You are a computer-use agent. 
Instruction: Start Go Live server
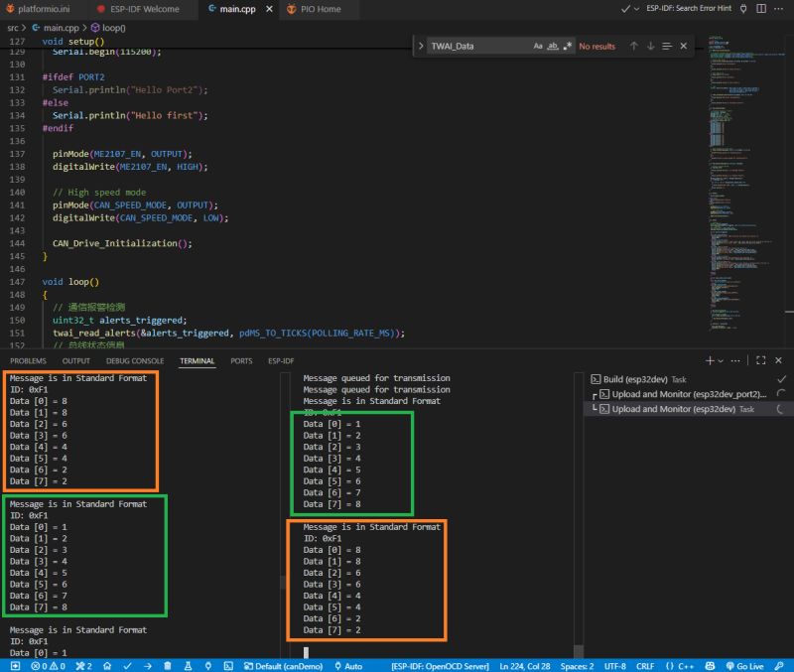(744, 666)
